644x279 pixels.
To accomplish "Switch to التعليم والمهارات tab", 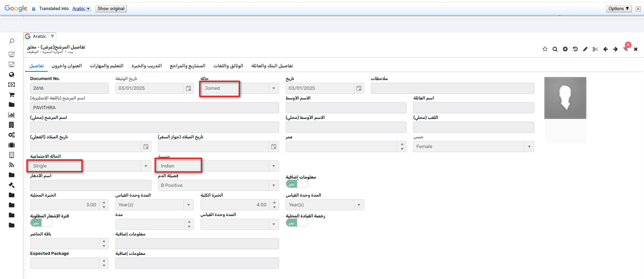I will [x=106, y=66].
